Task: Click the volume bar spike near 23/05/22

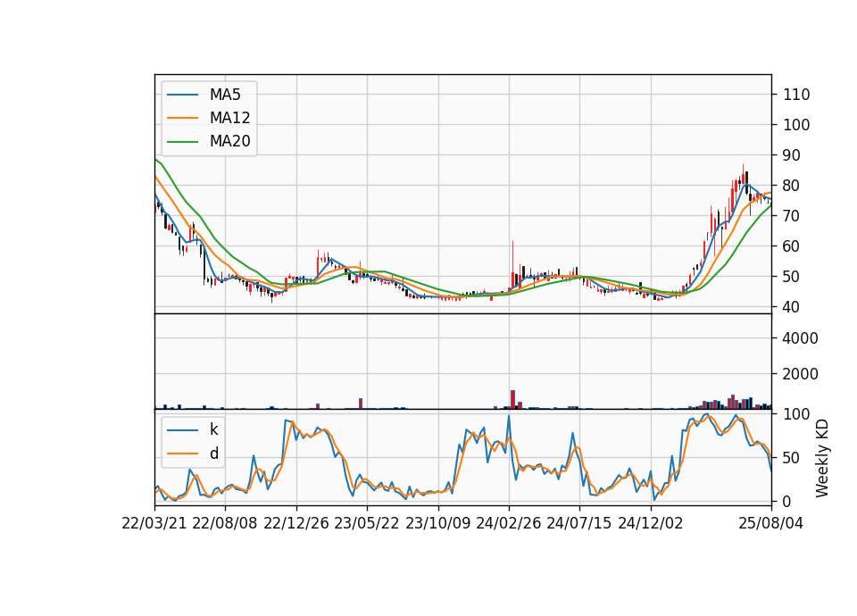Action: [361, 404]
